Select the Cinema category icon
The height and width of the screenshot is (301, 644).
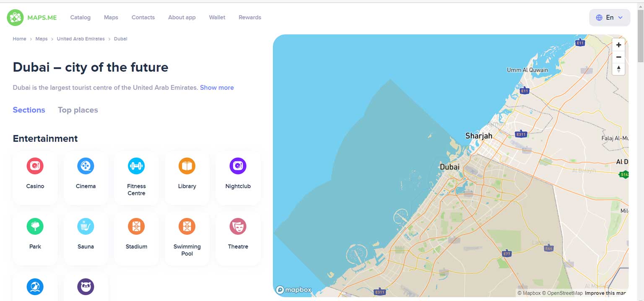(86, 166)
